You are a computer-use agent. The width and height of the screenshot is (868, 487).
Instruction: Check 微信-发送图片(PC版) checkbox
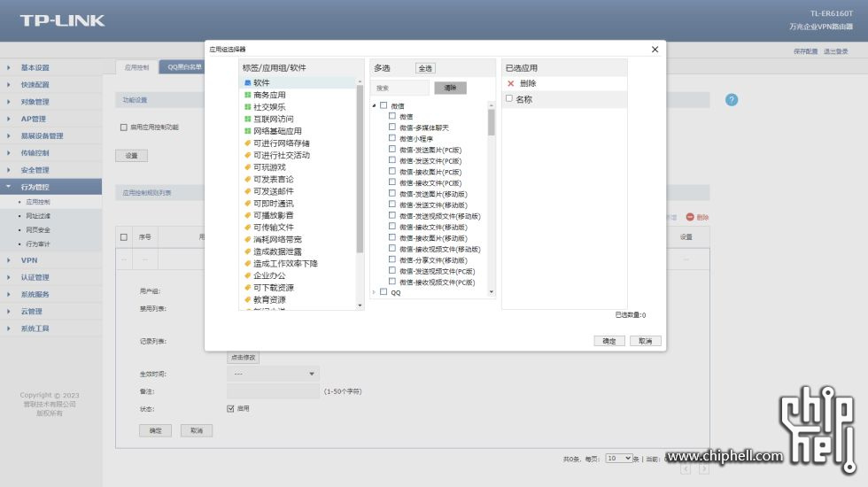click(x=391, y=149)
